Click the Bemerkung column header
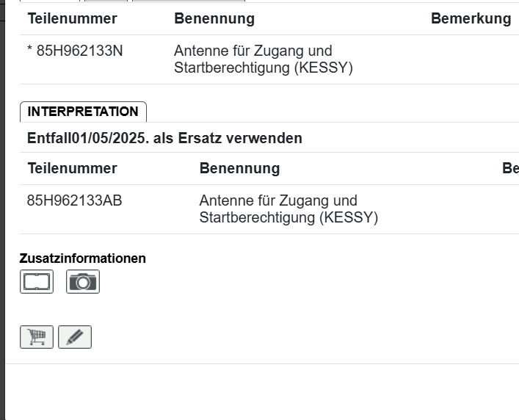The height and width of the screenshot is (420, 519). pos(471,19)
